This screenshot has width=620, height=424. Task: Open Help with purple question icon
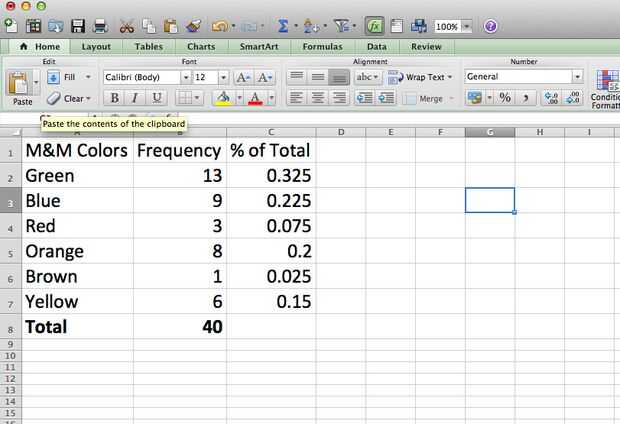pyautogui.click(x=490, y=26)
